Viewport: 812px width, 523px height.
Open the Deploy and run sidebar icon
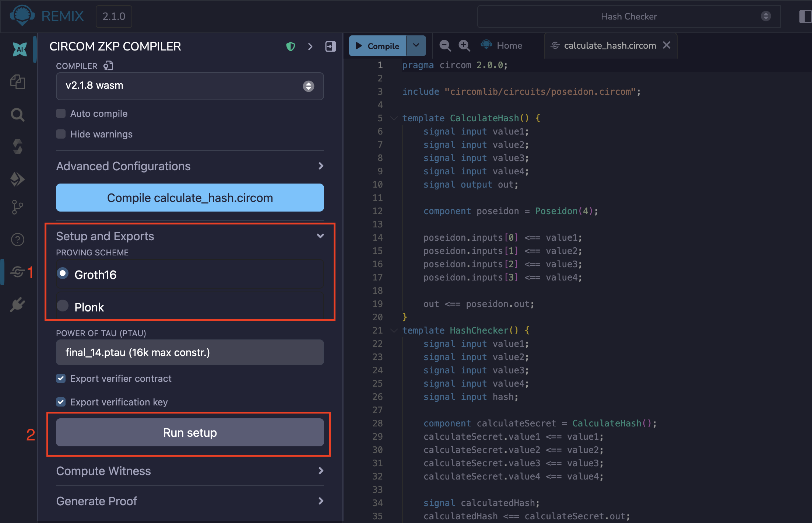tap(18, 179)
